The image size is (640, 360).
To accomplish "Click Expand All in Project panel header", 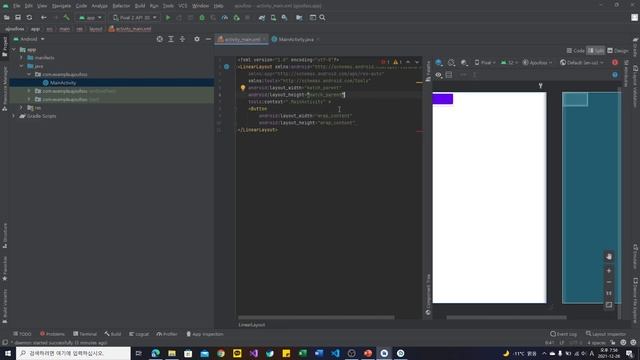I will [x=171, y=39].
